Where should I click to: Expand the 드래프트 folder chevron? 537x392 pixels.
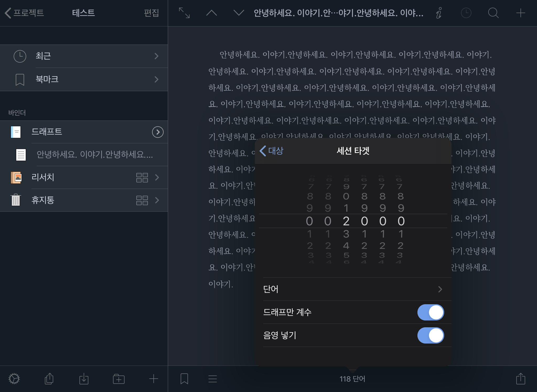158,132
